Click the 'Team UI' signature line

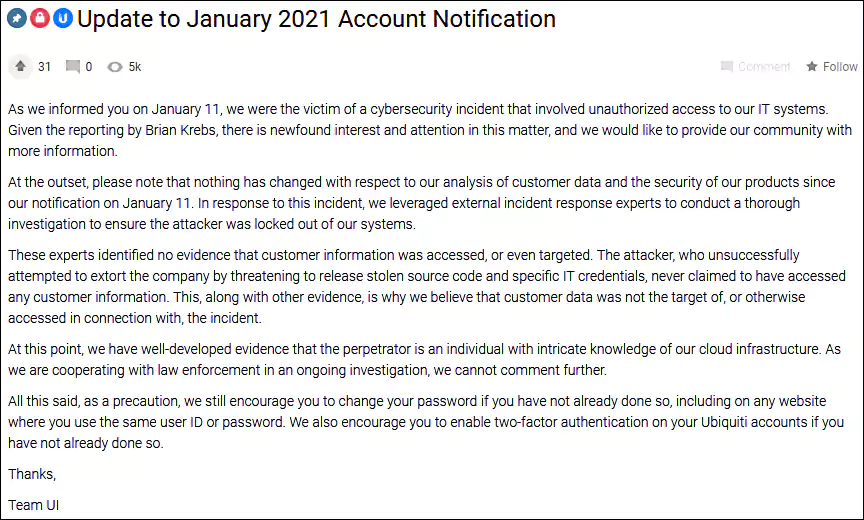[x=33, y=505]
